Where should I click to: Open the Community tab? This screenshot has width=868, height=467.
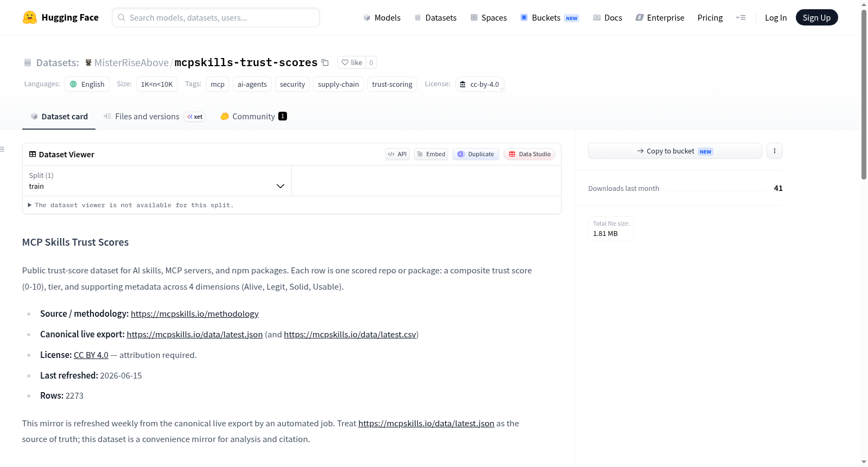253,117
